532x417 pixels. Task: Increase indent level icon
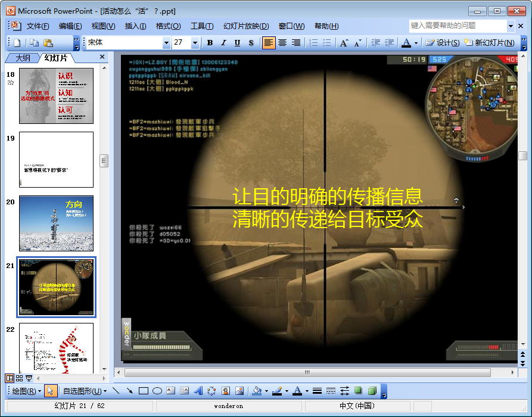389,43
